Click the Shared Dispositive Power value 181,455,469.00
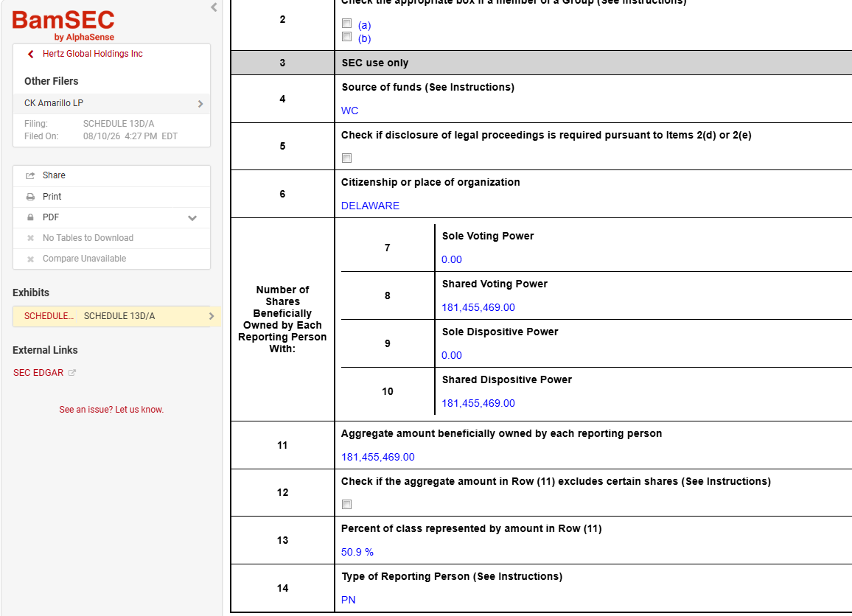 coord(478,403)
